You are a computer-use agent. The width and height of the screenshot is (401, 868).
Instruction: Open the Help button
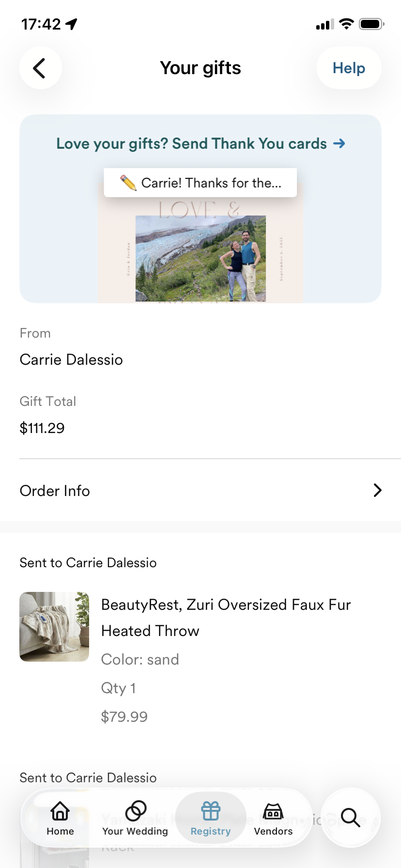(349, 68)
